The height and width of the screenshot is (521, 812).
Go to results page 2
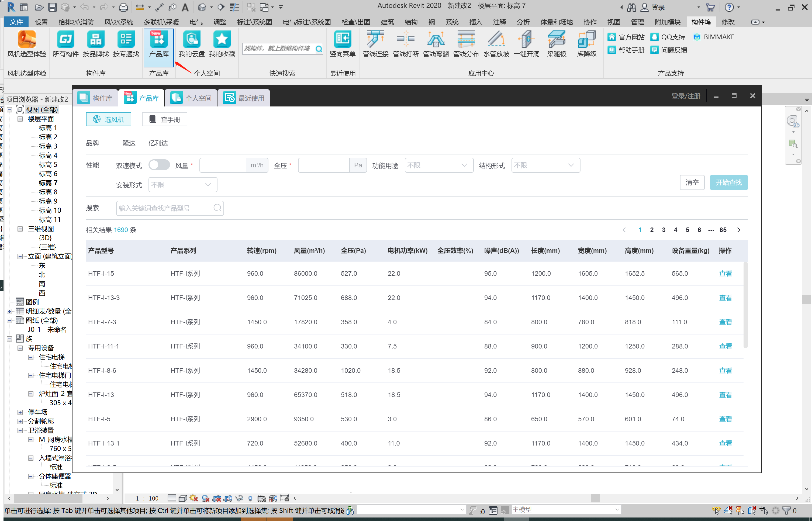(x=651, y=230)
